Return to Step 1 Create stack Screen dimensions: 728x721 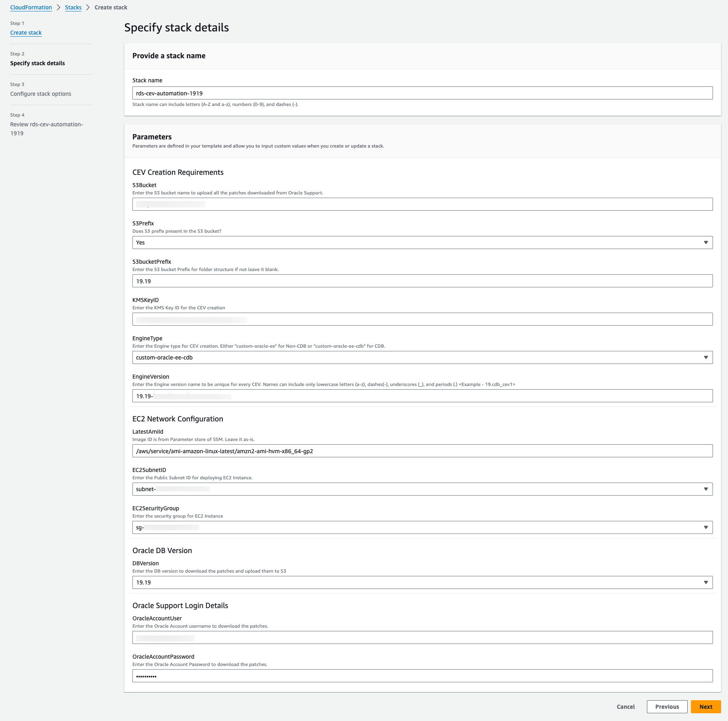coord(26,33)
